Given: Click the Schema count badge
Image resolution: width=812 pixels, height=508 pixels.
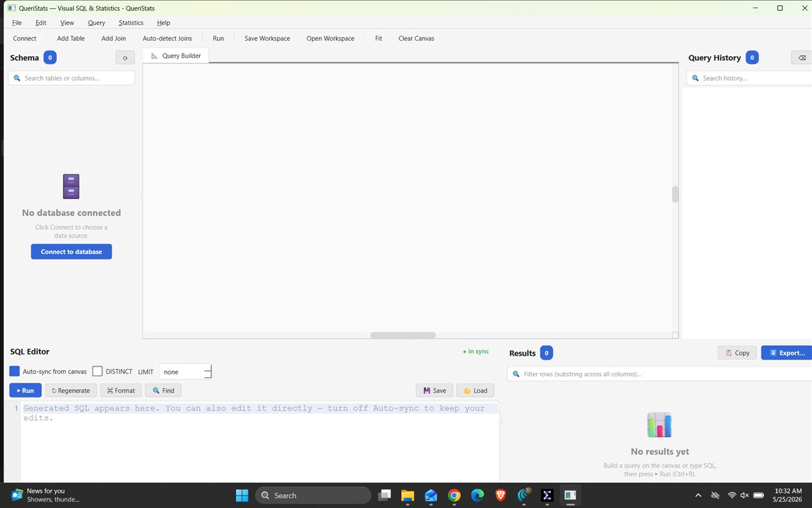Looking at the screenshot, I should tap(50, 57).
